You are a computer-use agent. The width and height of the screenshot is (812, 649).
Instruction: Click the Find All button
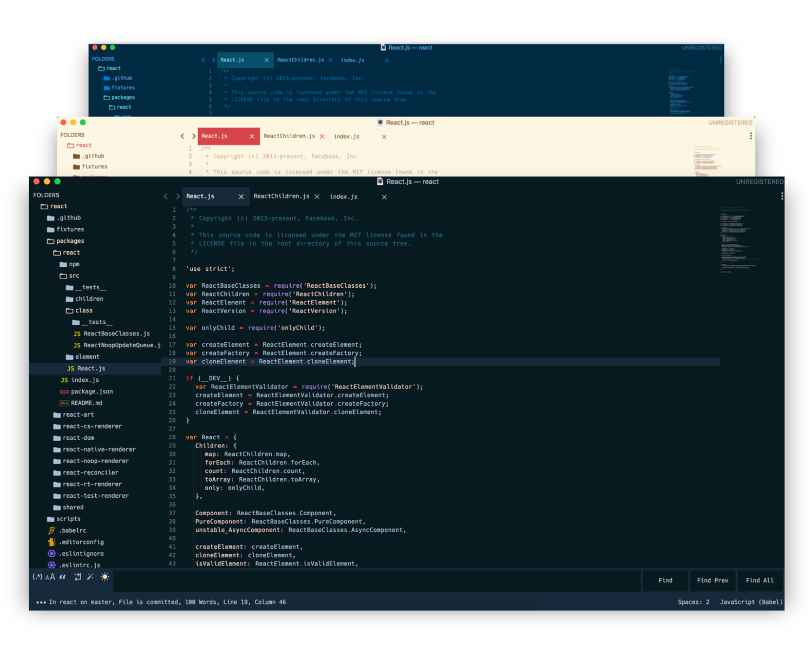(x=760, y=580)
